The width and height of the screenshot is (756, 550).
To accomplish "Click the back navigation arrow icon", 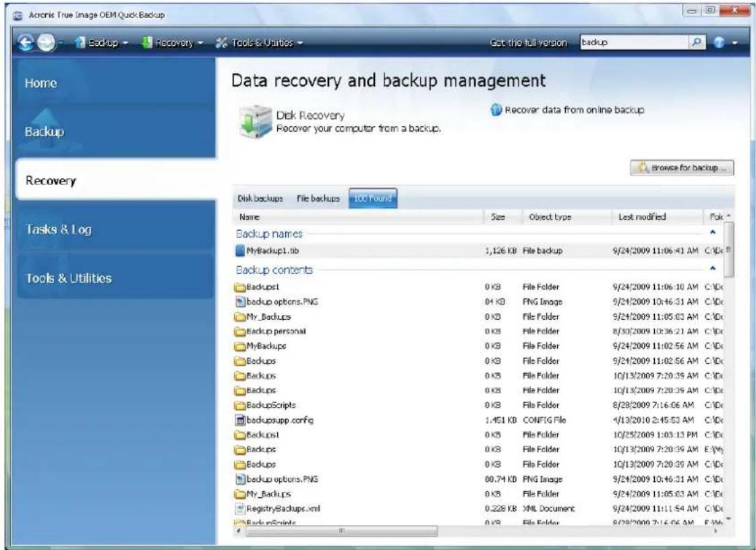I will pos(26,43).
